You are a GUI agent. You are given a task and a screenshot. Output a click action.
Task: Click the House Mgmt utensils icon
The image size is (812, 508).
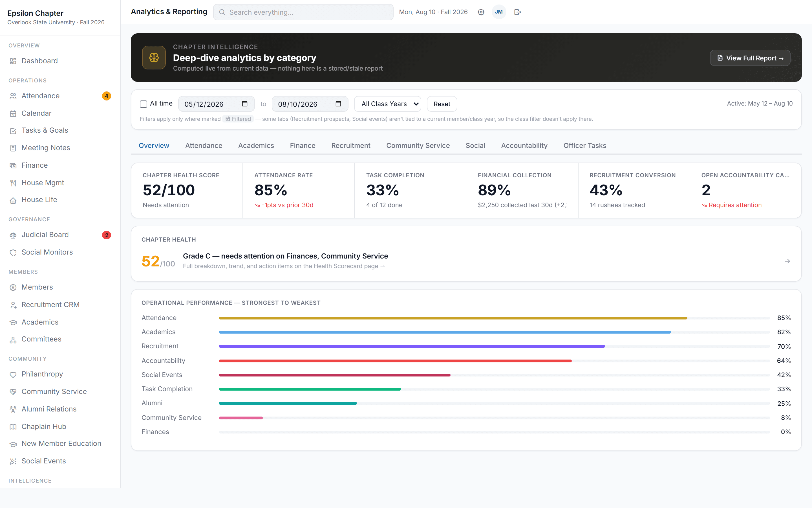(13, 183)
